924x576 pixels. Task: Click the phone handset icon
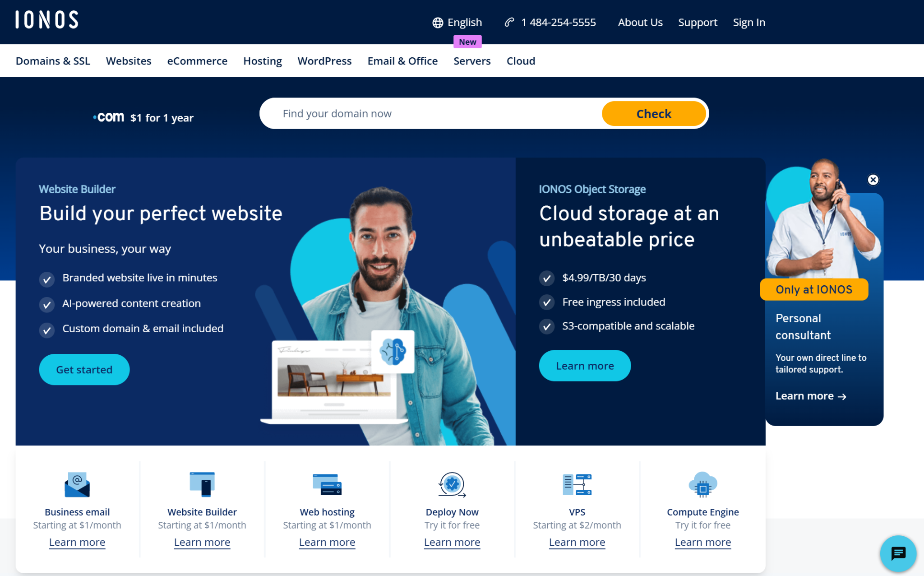pyautogui.click(x=509, y=22)
